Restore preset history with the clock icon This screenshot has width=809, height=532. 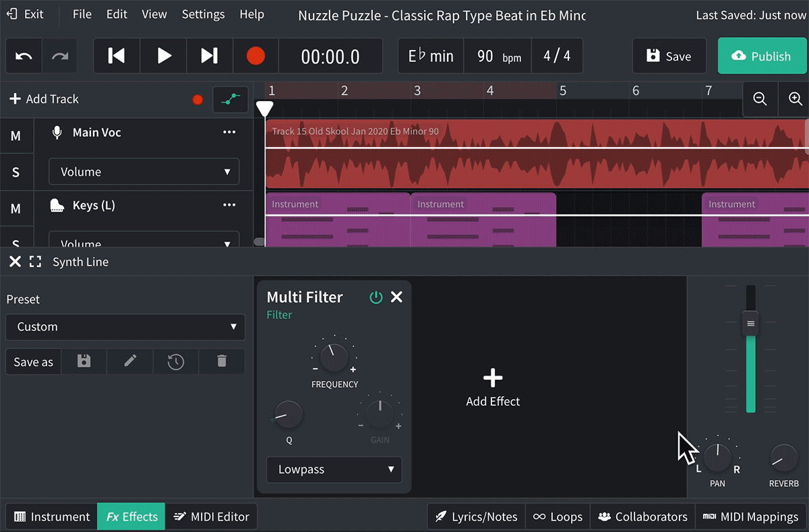coord(175,361)
